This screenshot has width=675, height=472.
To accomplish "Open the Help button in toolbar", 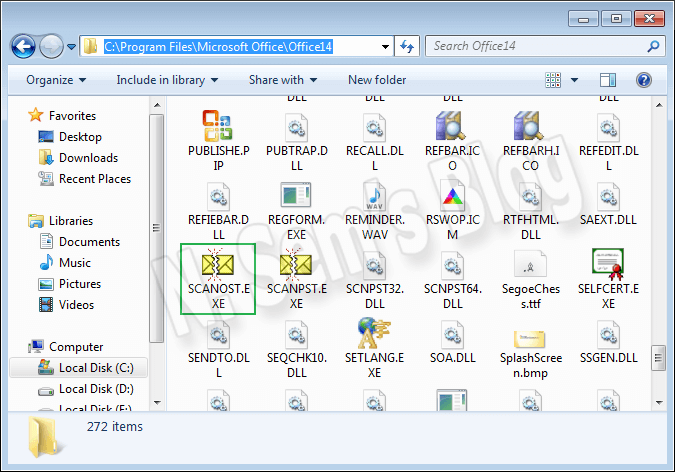I will tap(644, 80).
